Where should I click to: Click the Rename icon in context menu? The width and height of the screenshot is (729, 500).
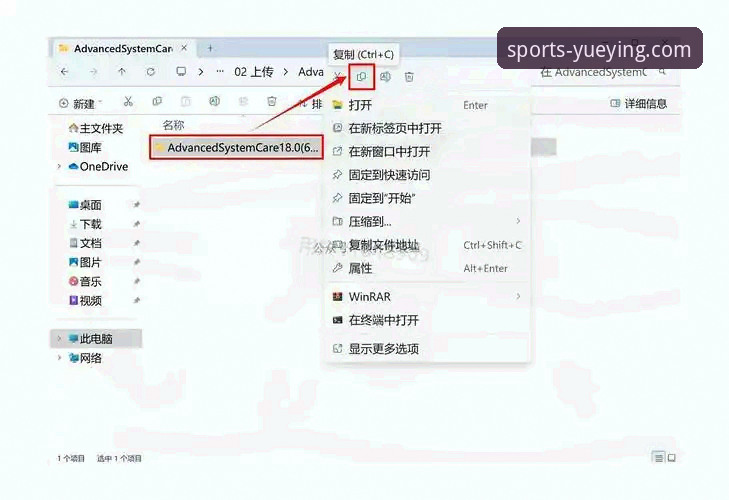[385, 76]
